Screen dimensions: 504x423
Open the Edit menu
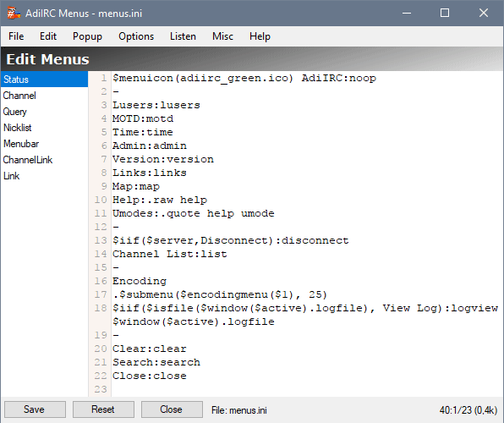click(48, 36)
